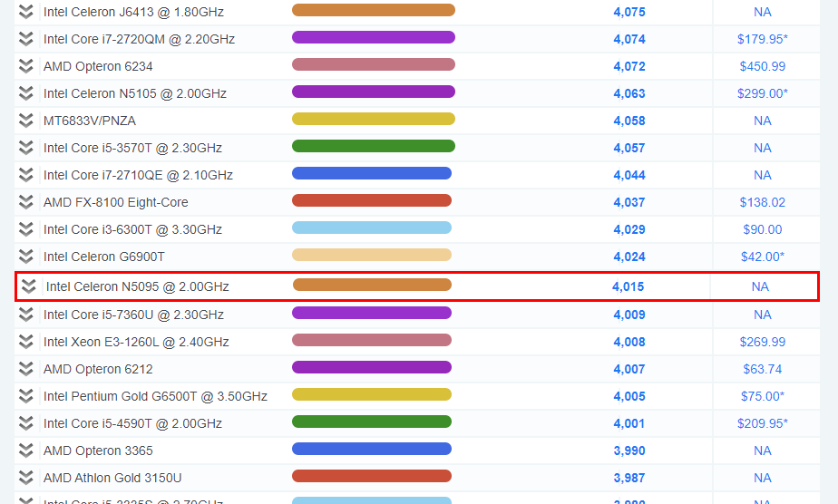Viewport: 838px width, 504px height.
Task: Click the score 3,990
Action: point(629,451)
